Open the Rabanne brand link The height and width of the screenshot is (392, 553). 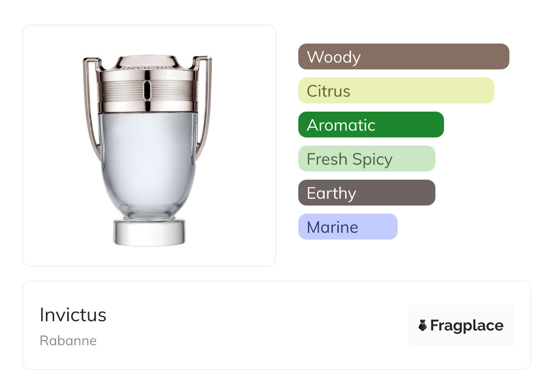(68, 341)
